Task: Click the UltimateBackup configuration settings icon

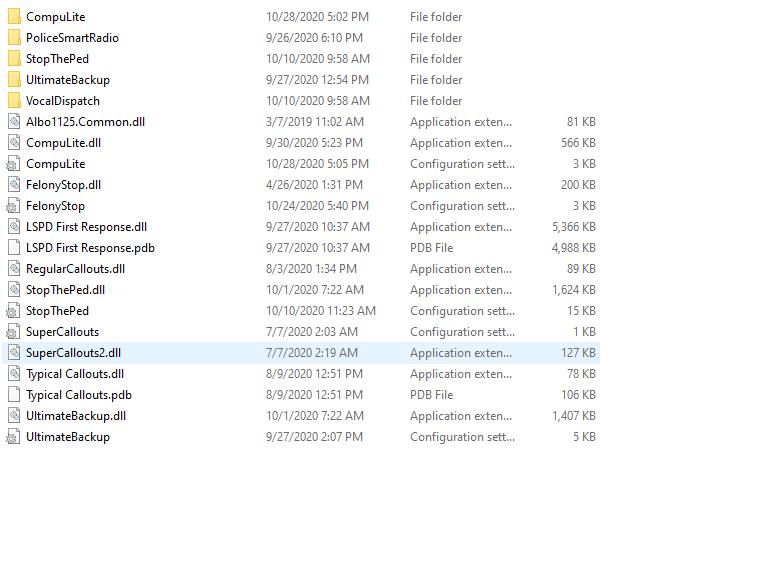Action: pyautogui.click(x=13, y=437)
